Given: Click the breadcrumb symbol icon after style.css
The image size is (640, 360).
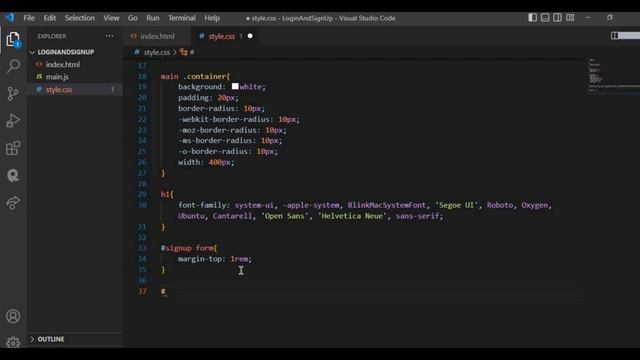Looking at the screenshot, I should [x=184, y=52].
